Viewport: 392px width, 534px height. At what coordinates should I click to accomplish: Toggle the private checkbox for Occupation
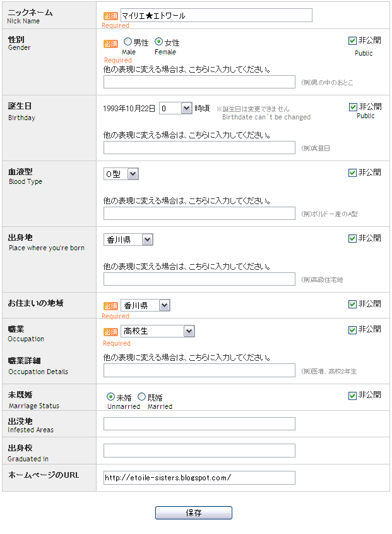pos(353,329)
